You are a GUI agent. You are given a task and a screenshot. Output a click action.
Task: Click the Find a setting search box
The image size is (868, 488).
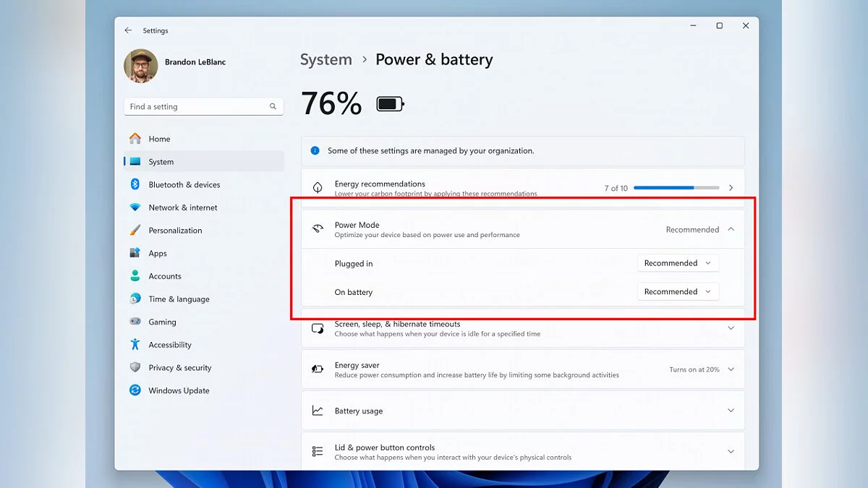(195, 106)
